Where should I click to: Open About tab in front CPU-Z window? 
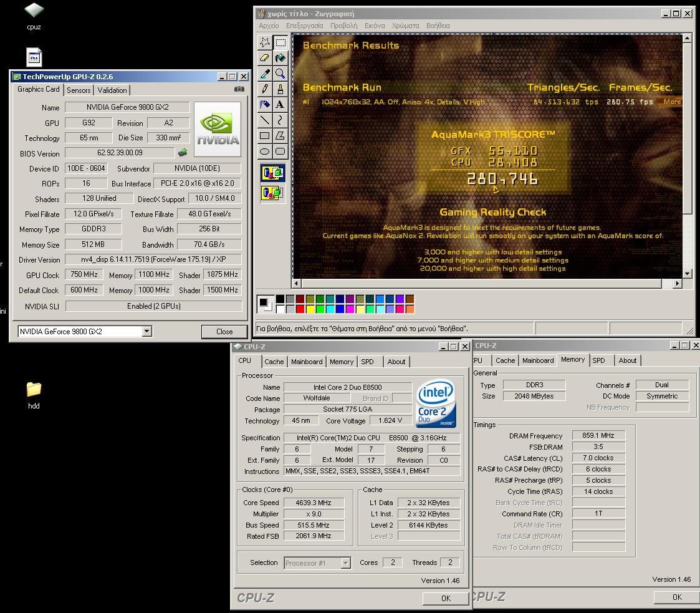(396, 362)
